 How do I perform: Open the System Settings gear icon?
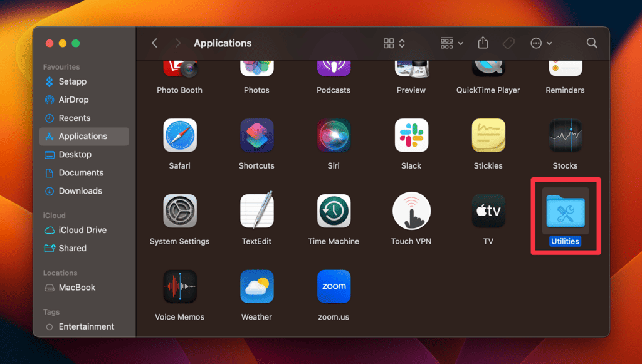point(180,211)
